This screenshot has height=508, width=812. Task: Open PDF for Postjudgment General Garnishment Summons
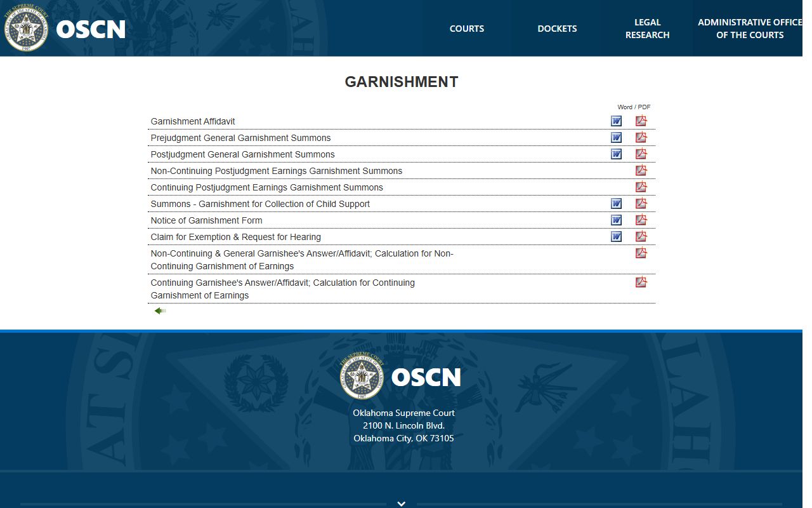[x=641, y=154]
